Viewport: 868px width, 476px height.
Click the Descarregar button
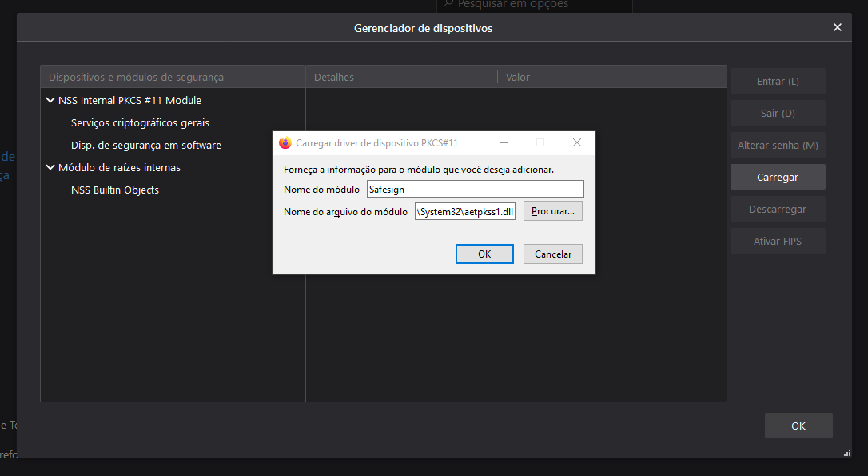[777, 209]
